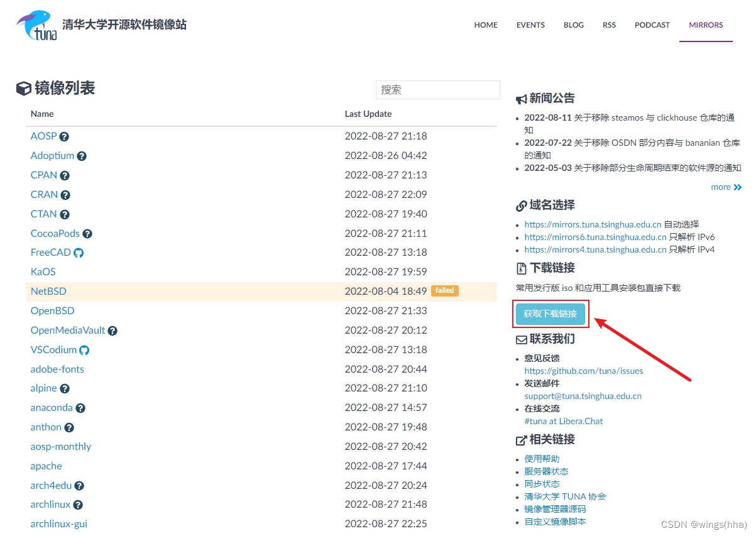Open help icon next to anaconda

point(80,408)
